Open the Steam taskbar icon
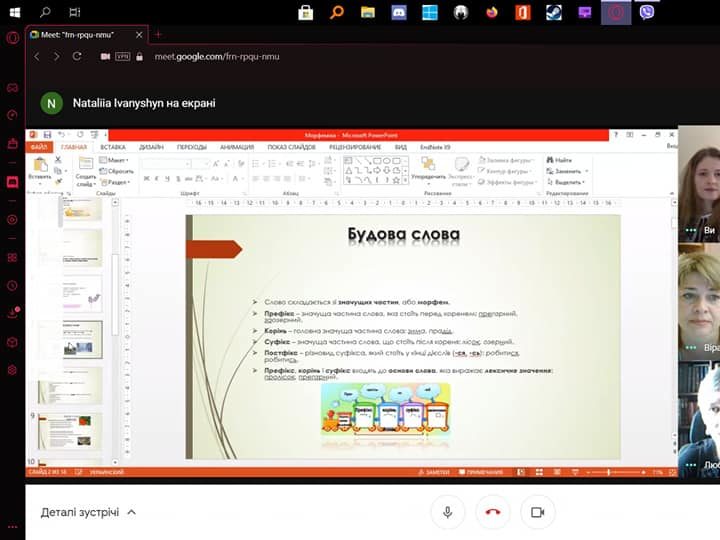 [553, 12]
